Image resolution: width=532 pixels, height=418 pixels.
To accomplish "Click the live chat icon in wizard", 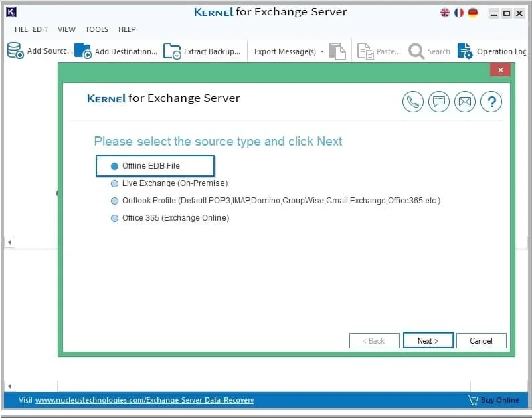I will pos(439,102).
